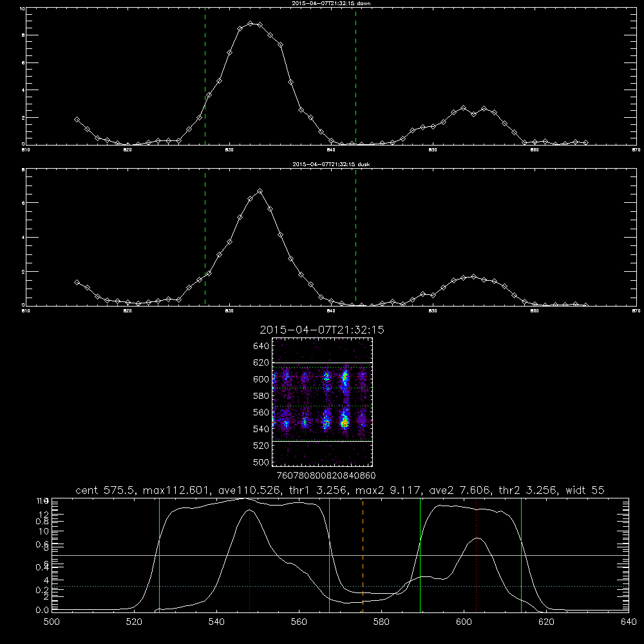Click the secondary double peak on dawn curve

tap(473, 110)
